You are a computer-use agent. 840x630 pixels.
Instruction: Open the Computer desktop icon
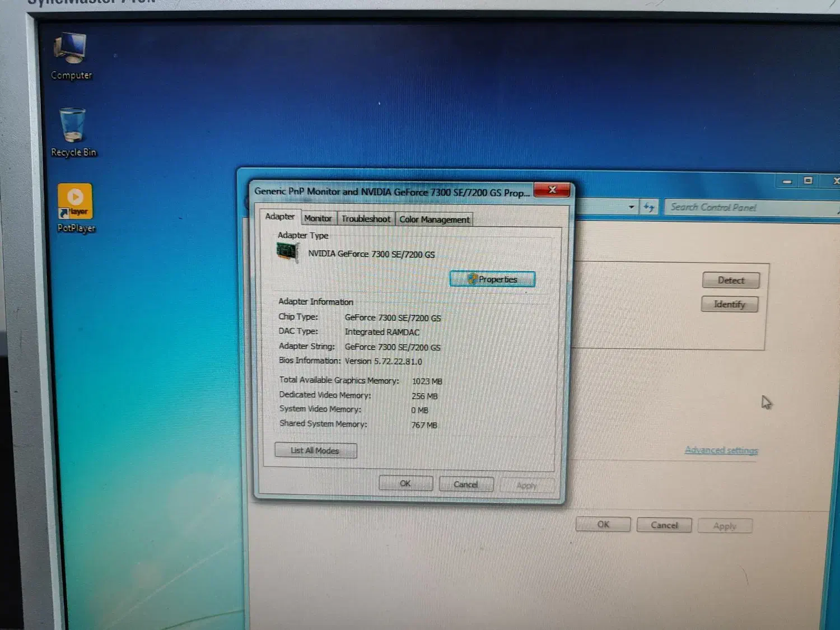coord(71,57)
